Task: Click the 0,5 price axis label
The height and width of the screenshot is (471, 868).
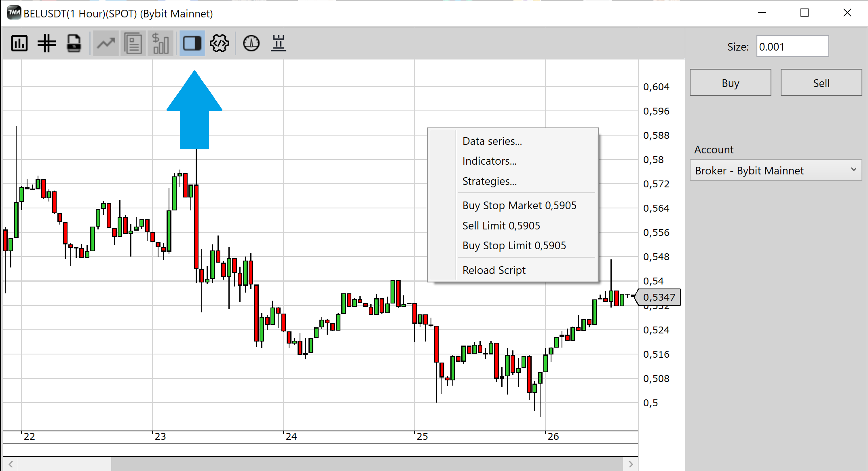Action: (650, 403)
